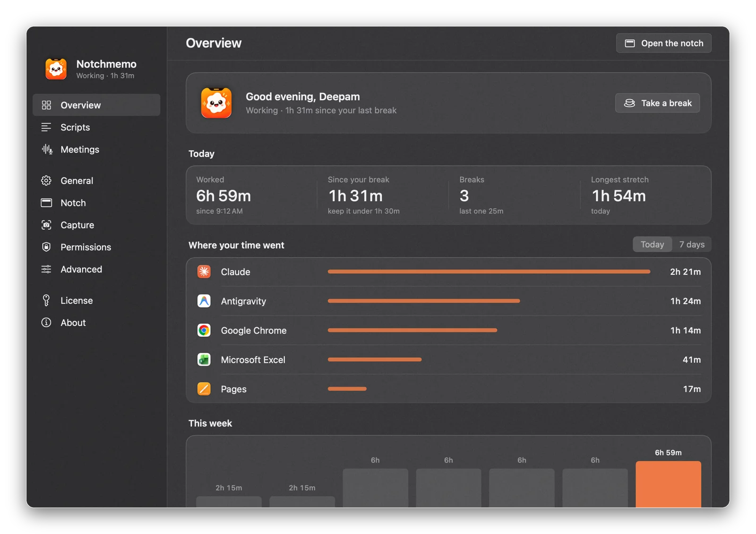This screenshot has width=756, height=534.
Task: Click the Open the notch button
Action: (x=664, y=43)
